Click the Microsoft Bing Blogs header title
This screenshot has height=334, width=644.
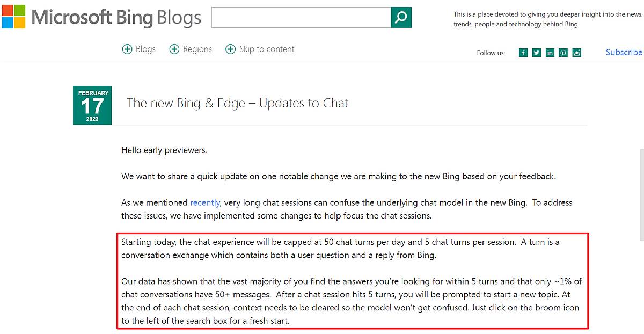[x=115, y=17]
